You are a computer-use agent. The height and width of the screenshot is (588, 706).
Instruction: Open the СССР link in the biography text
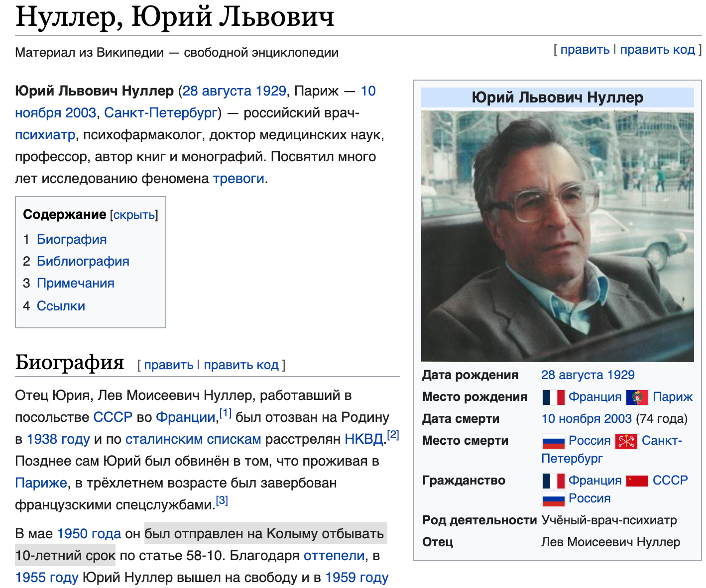click(x=113, y=417)
